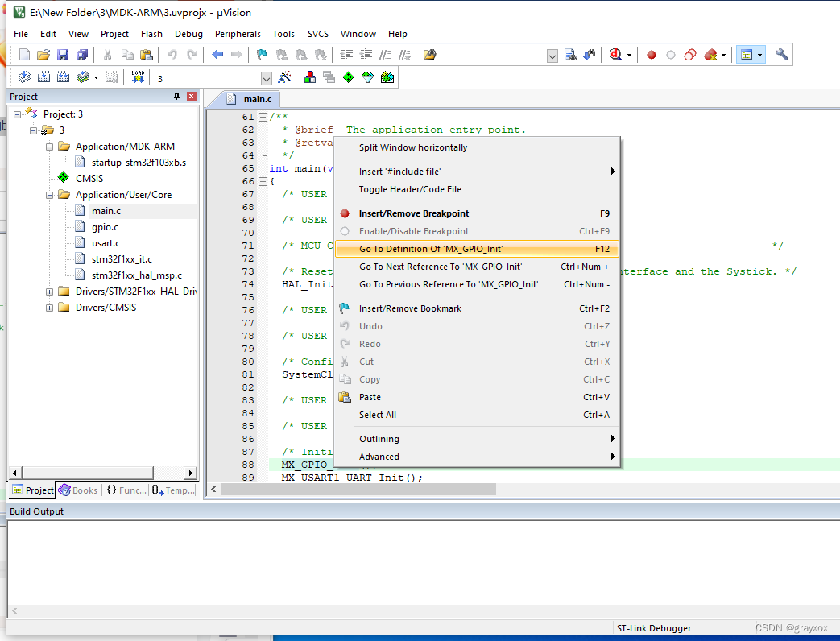Expand the Drivers/STM32F1xx_HAL_Driver group
This screenshot has height=641, width=840.
(x=49, y=292)
